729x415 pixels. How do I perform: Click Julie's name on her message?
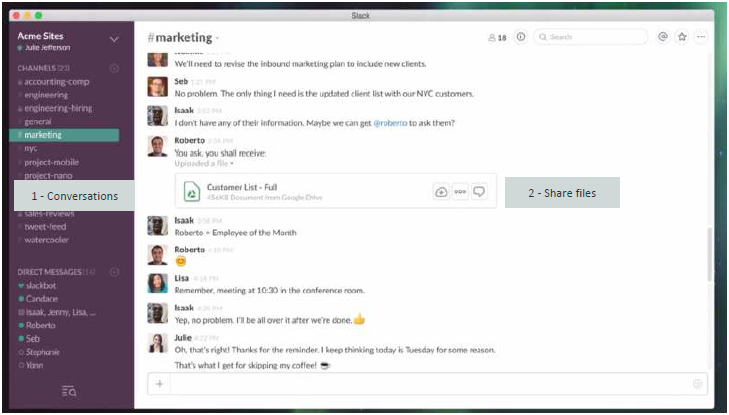point(183,338)
